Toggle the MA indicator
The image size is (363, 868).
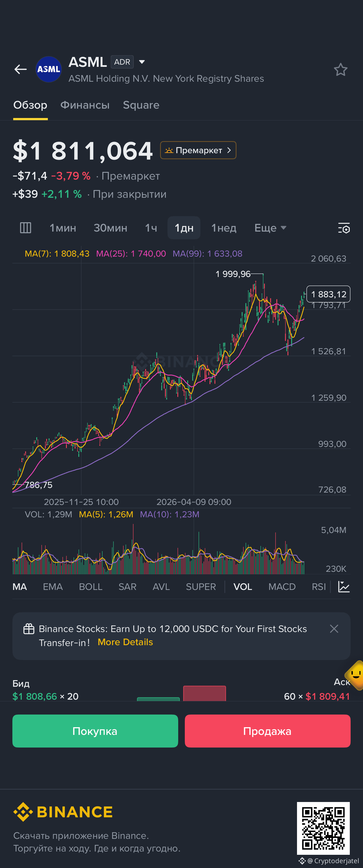[x=20, y=587]
